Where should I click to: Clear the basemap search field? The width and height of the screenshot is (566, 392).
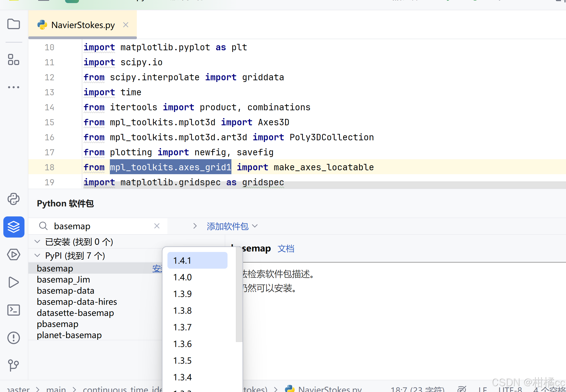point(157,226)
